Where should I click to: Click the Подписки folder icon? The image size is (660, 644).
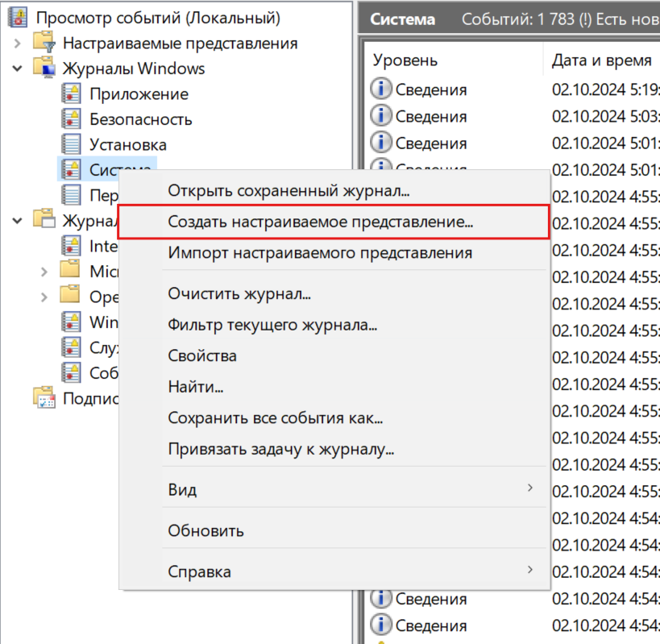pyautogui.click(x=44, y=397)
